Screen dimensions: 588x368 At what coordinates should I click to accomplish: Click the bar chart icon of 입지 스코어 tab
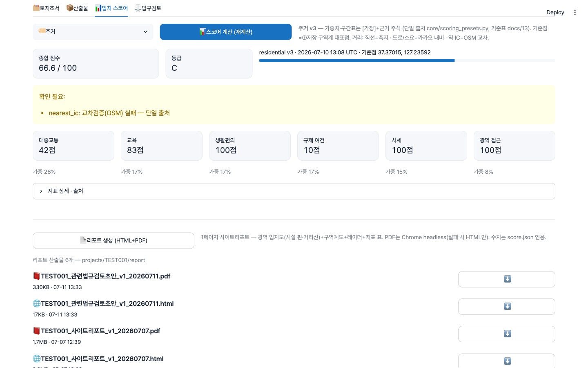(98, 8)
